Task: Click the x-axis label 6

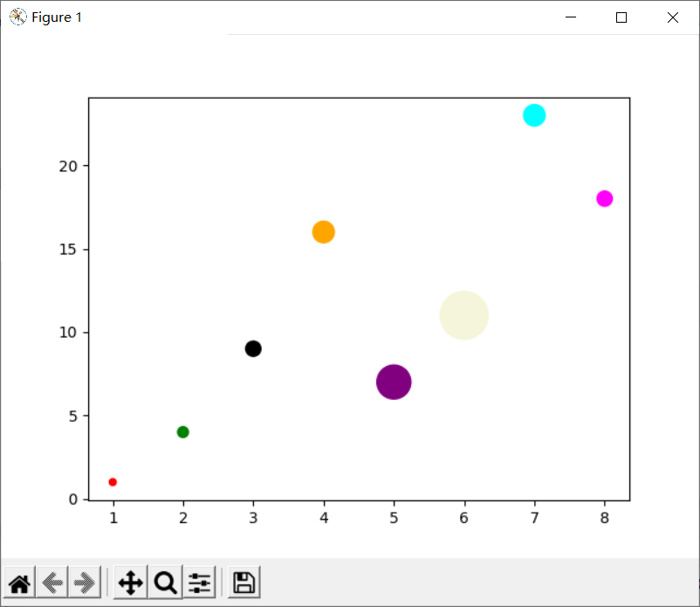Action: (x=463, y=518)
